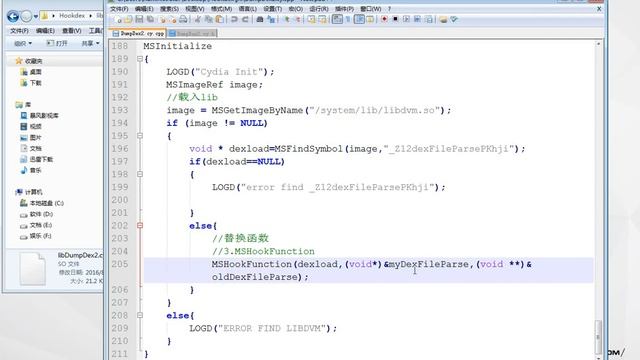Click the Save All toolbar icon
This screenshot has width=640, height=360.
(150, 19)
